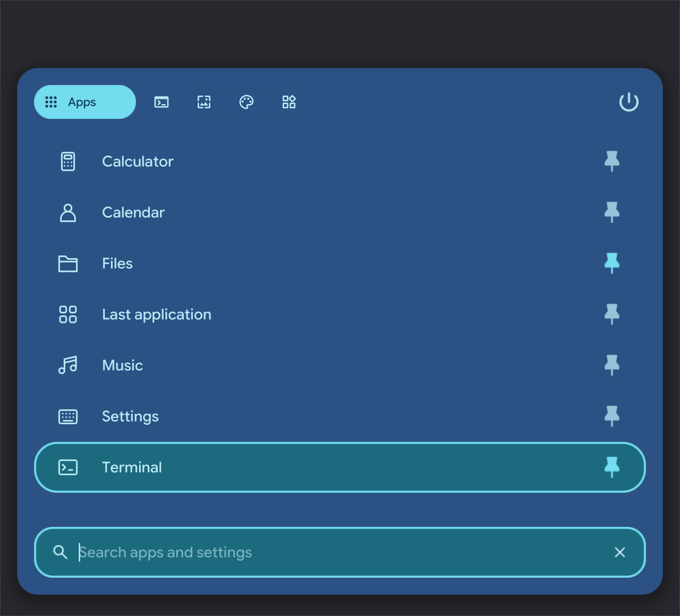Open Settings from the app list

[x=340, y=416]
